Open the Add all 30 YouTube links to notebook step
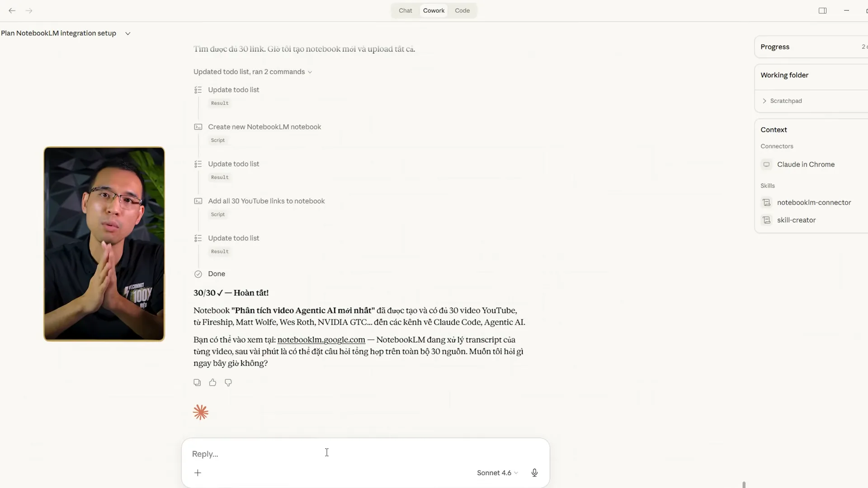The width and height of the screenshot is (868, 488). [266, 201]
